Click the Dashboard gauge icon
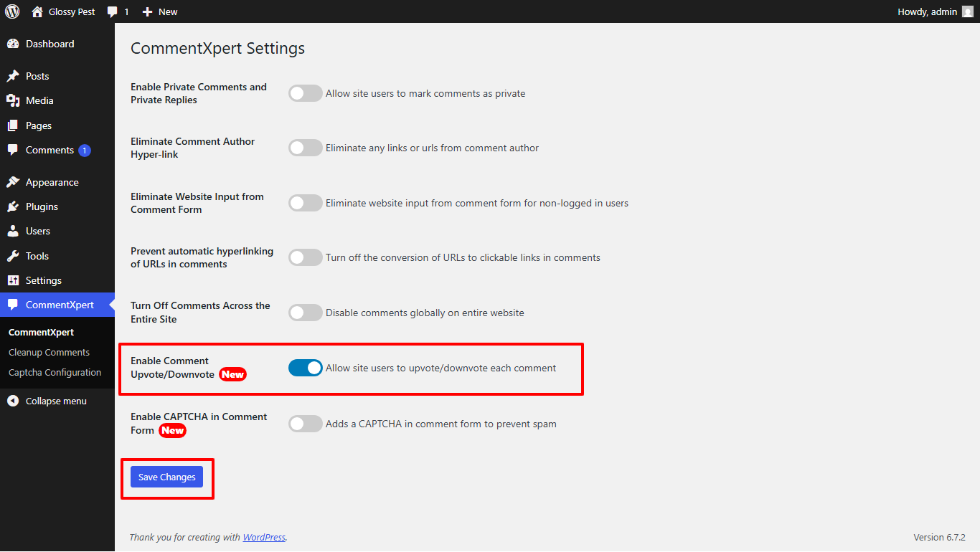 13,44
